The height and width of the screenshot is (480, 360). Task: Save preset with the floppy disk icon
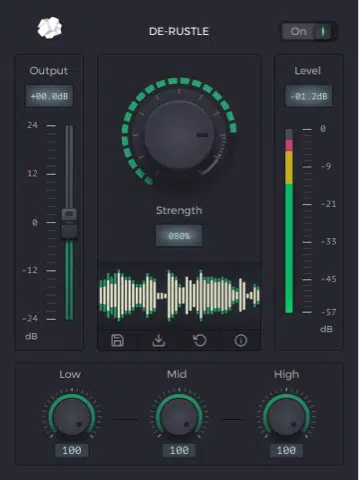[x=117, y=340]
